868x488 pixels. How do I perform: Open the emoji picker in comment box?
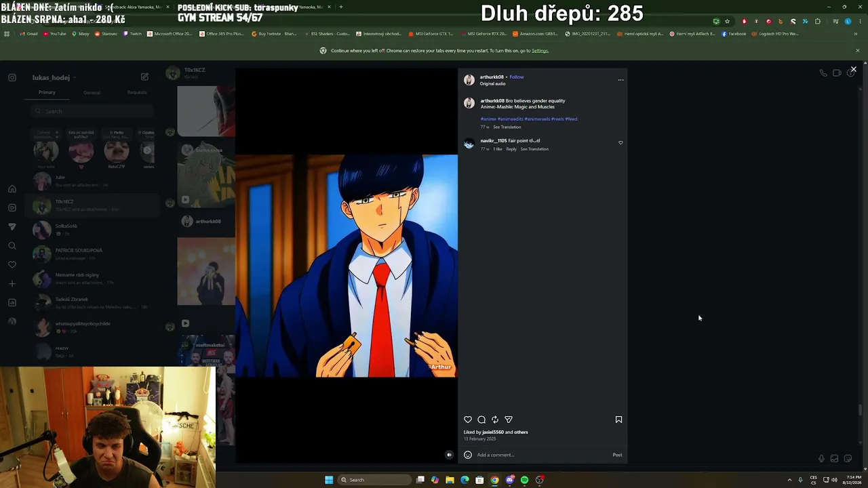[x=468, y=455]
